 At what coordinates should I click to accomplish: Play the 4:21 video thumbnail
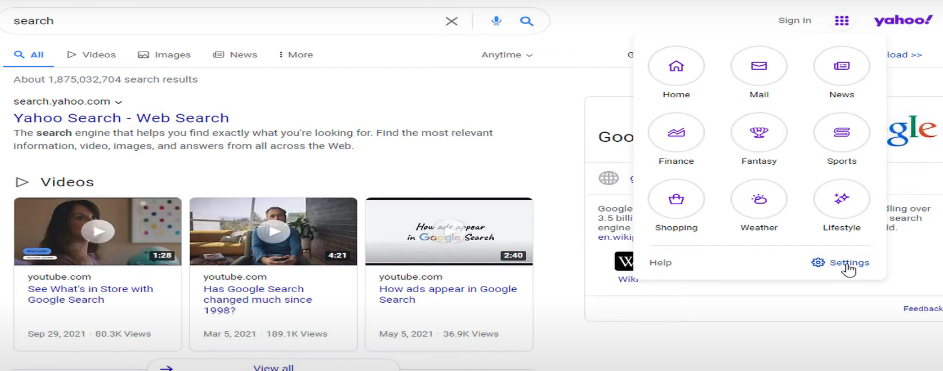[x=273, y=231]
